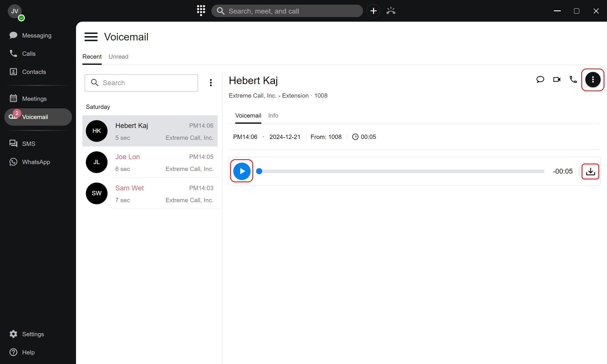Click the call pickup icon
The height and width of the screenshot is (364, 607).
point(391,11)
